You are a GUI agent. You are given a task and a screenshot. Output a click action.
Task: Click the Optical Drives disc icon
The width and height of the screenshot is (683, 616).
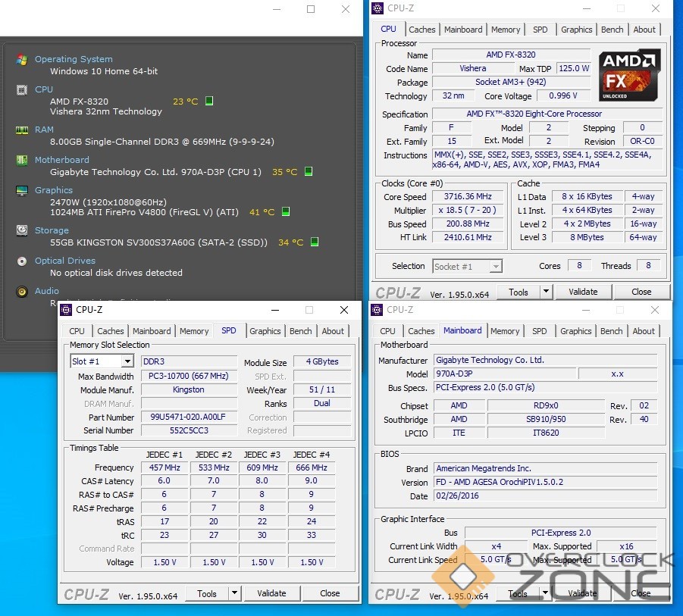[22, 261]
